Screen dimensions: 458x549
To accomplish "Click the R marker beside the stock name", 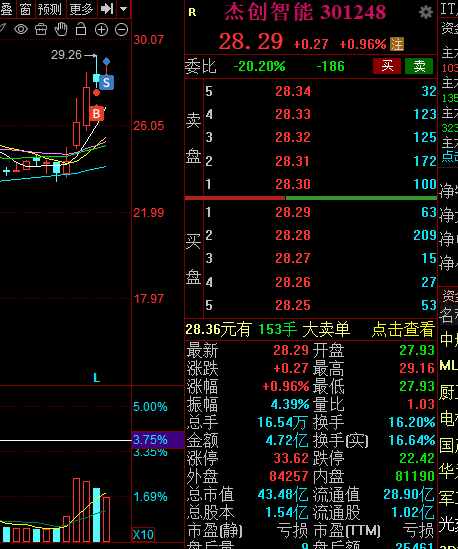I will (192, 13).
